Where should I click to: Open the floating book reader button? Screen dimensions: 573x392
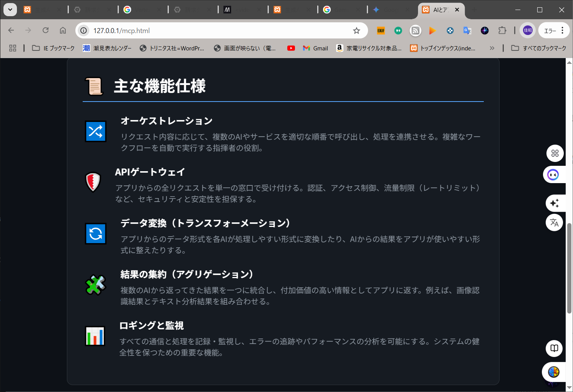pyautogui.click(x=554, y=349)
